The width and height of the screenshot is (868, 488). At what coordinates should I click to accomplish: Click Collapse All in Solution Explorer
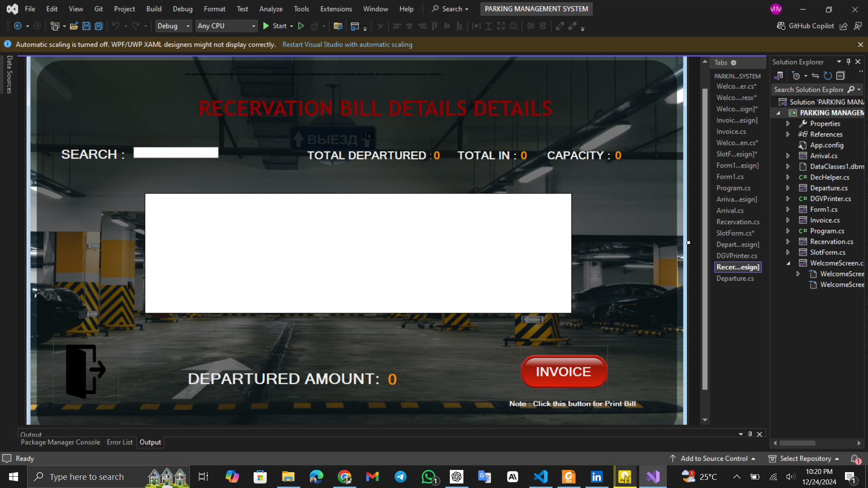pos(840,76)
